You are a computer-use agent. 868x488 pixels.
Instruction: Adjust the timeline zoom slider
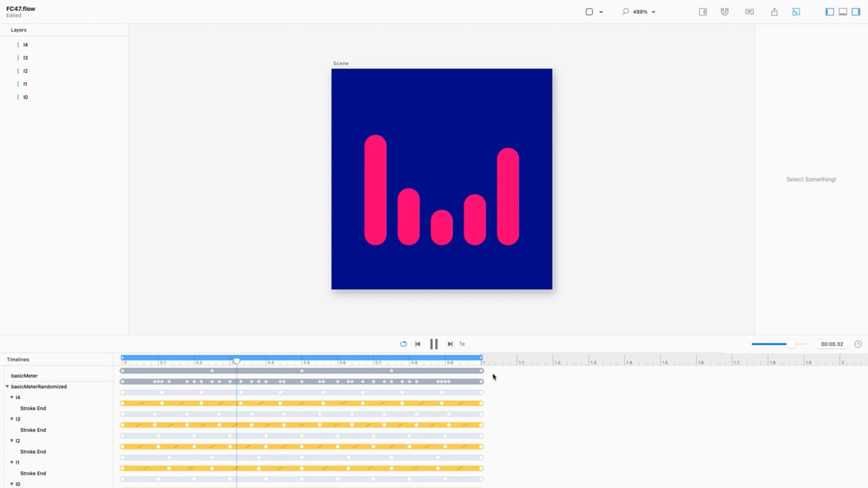click(x=778, y=344)
